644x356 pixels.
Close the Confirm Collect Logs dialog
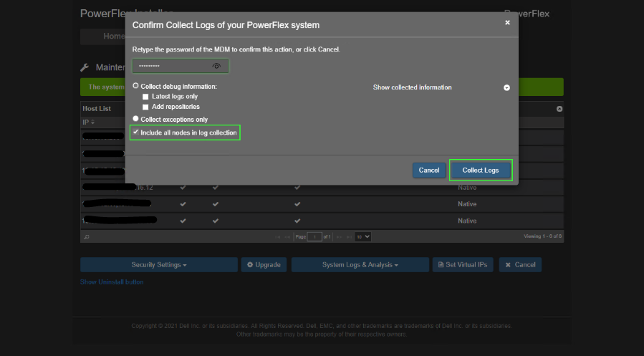[507, 23]
